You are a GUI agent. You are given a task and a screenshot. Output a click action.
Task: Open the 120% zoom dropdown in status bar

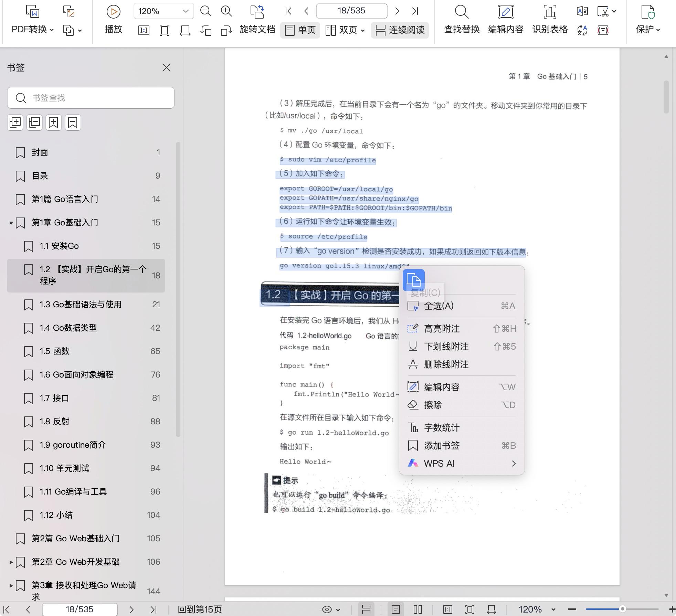pyautogui.click(x=553, y=609)
